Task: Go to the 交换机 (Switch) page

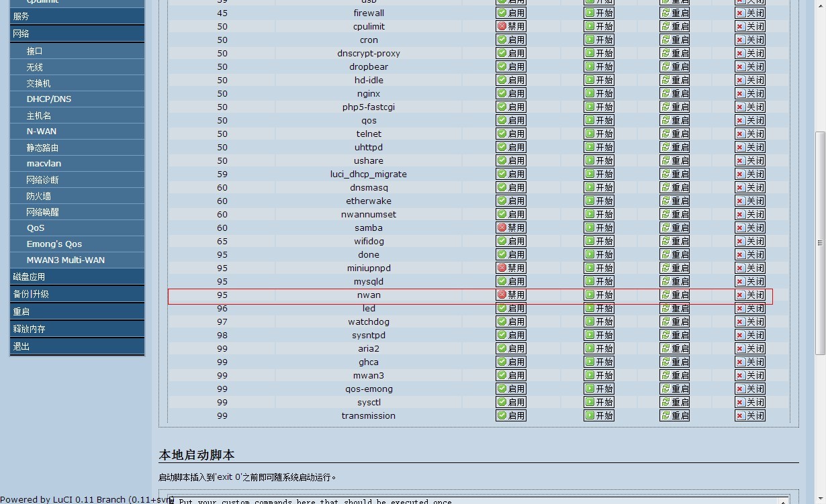Action: tap(77, 83)
